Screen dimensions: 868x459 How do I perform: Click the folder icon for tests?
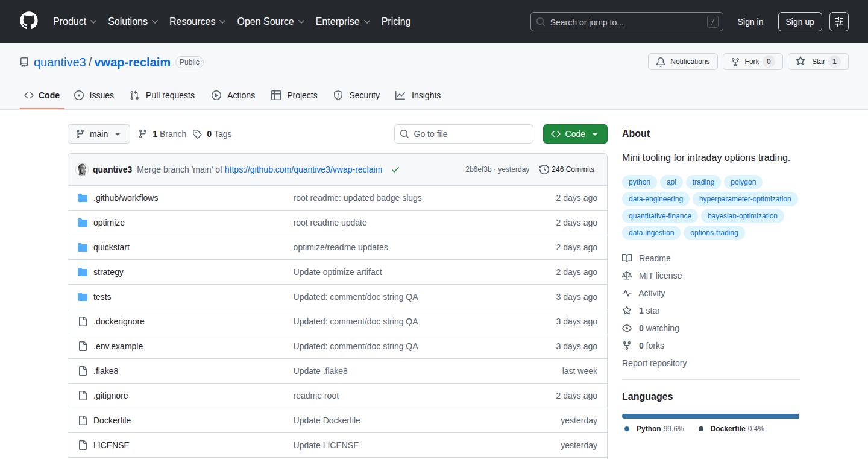click(x=83, y=297)
